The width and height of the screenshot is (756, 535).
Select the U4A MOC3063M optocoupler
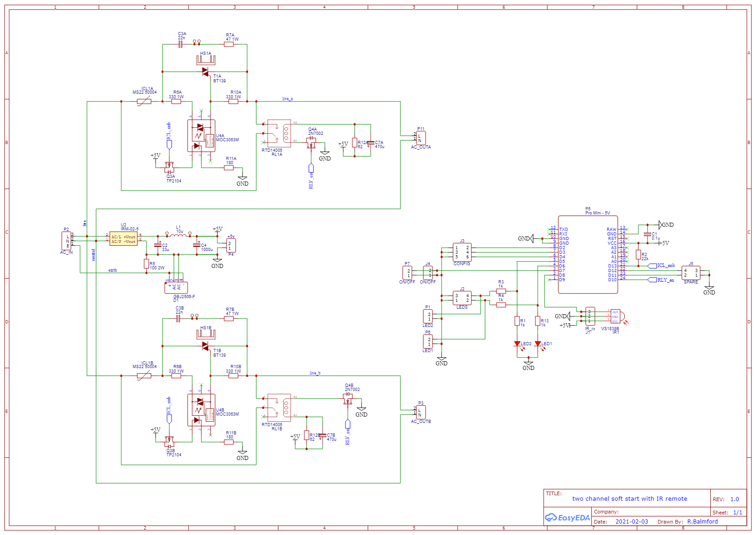point(201,136)
